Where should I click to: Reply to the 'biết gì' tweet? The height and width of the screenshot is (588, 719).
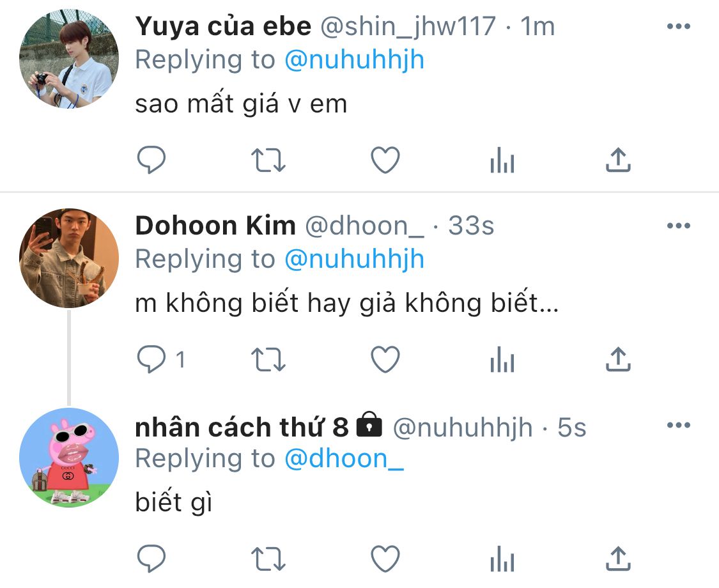[x=151, y=558]
